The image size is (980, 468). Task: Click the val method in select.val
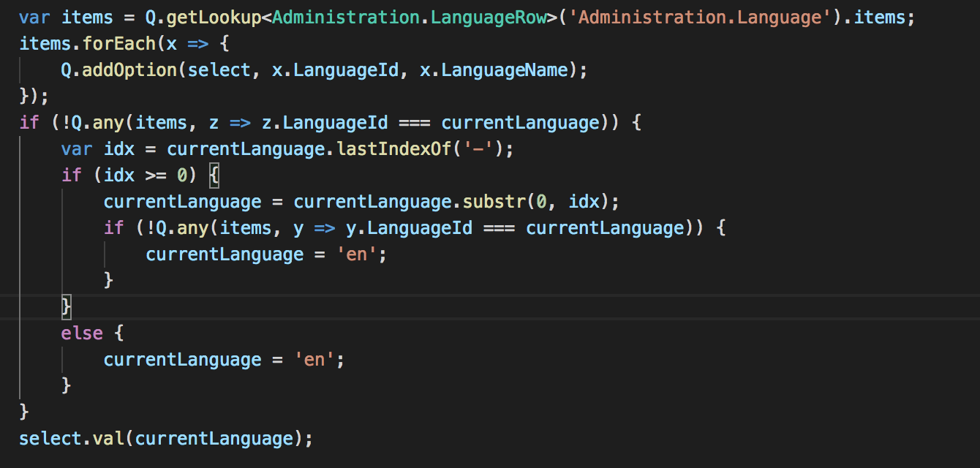(x=110, y=439)
